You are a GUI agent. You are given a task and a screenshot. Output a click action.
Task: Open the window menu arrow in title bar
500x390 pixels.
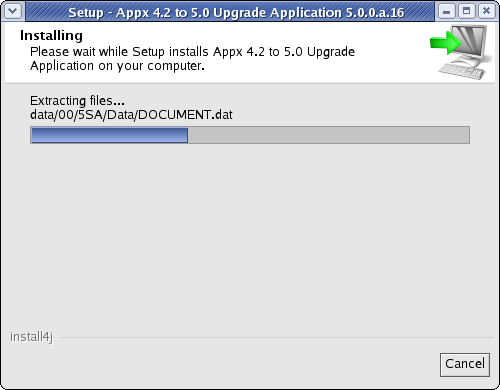point(13,11)
